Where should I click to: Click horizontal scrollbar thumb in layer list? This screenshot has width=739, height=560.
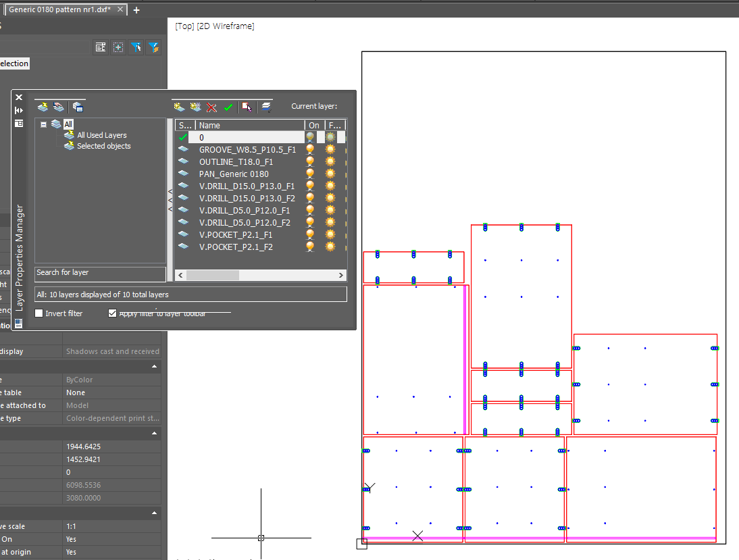click(x=213, y=275)
